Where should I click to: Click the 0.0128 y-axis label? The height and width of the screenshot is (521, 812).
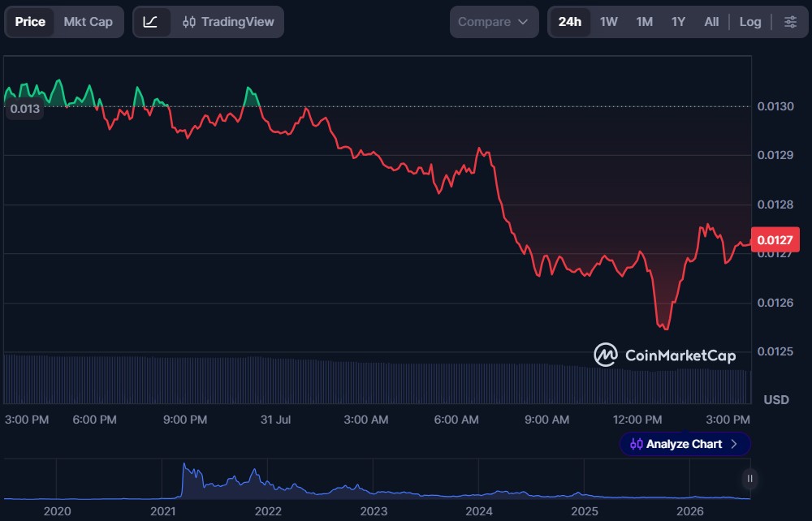[775, 205]
